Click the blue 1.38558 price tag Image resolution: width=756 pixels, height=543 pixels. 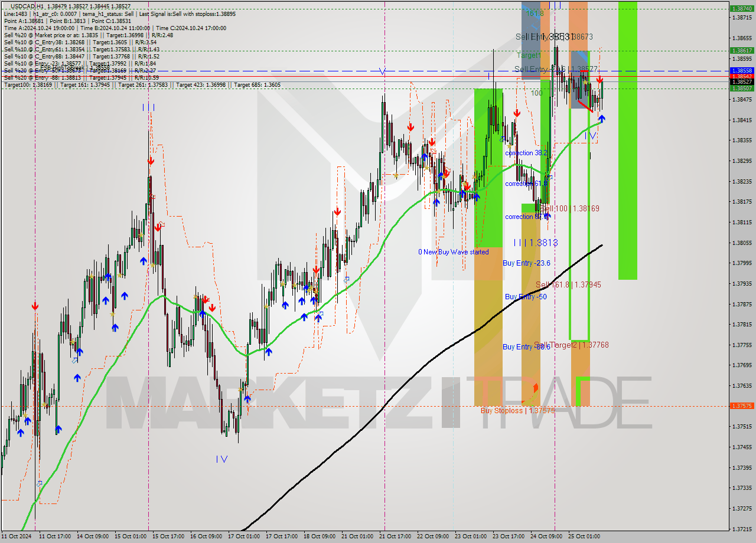click(741, 70)
